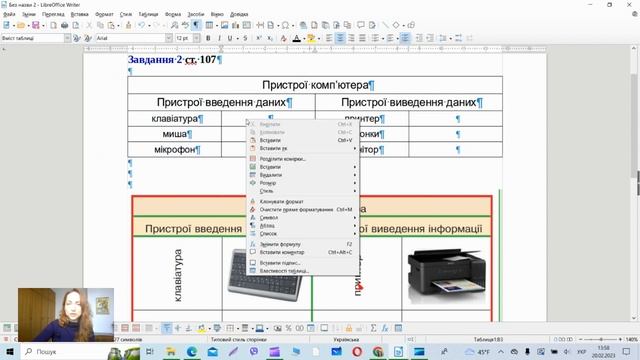
Task: Click the Find and replace icon
Action: coord(174,25)
